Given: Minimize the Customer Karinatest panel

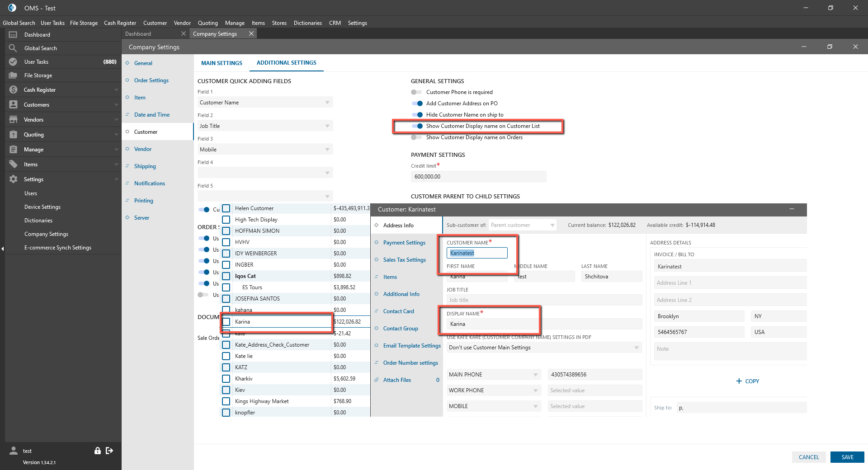Looking at the screenshot, I should (792, 209).
